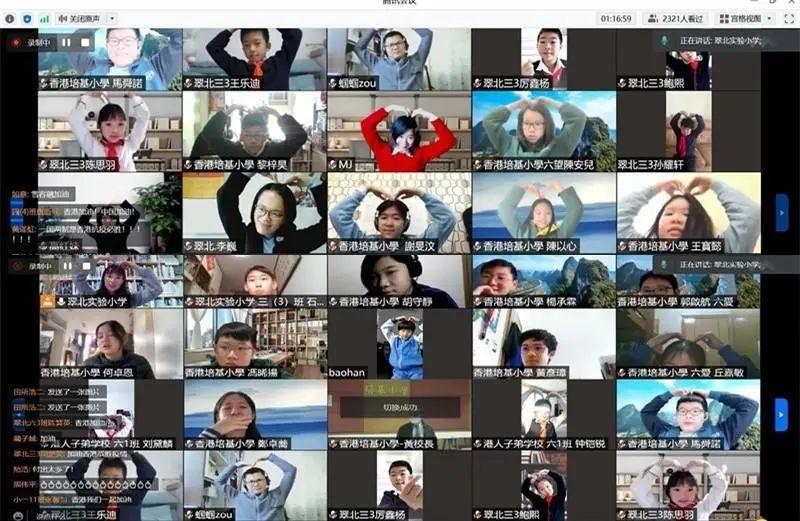The width and height of the screenshot is (800, 521).
Task: Stop recording in the top recording bar
Action: [83, 42]
